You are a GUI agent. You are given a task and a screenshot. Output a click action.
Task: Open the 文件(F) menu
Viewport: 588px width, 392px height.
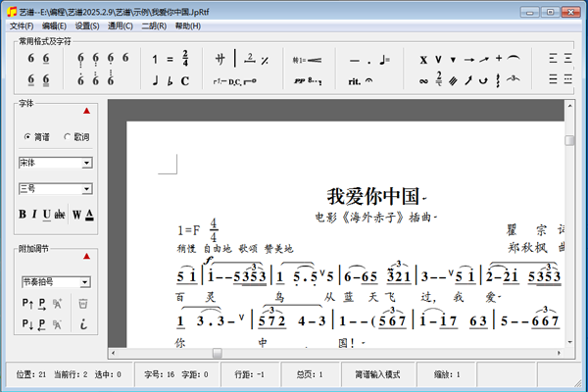(22, 25)
